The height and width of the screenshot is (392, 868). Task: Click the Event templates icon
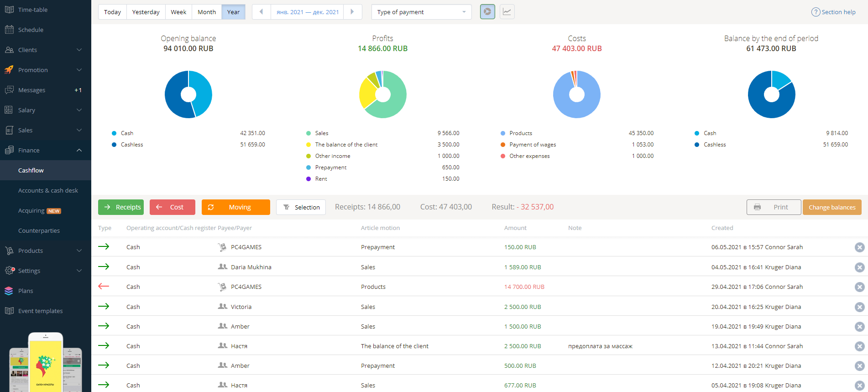point(9,311)
